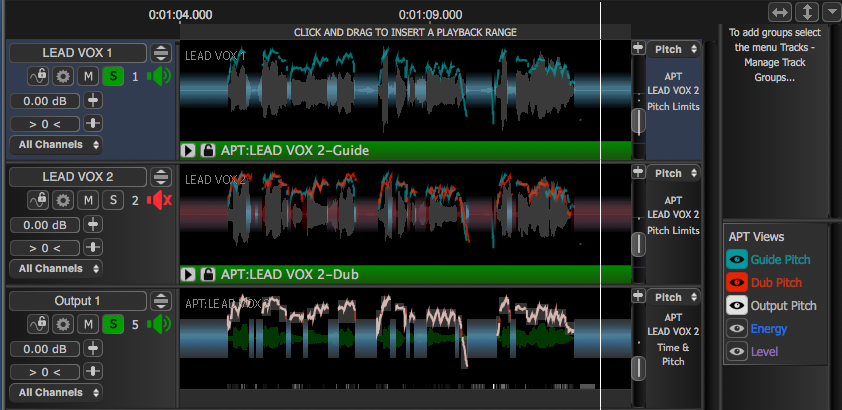The height and width of the screenshot is (410, 842).
Task: Click the vertical zoom icon on LEAD VOX 2 track
Action: click(638, 172)
